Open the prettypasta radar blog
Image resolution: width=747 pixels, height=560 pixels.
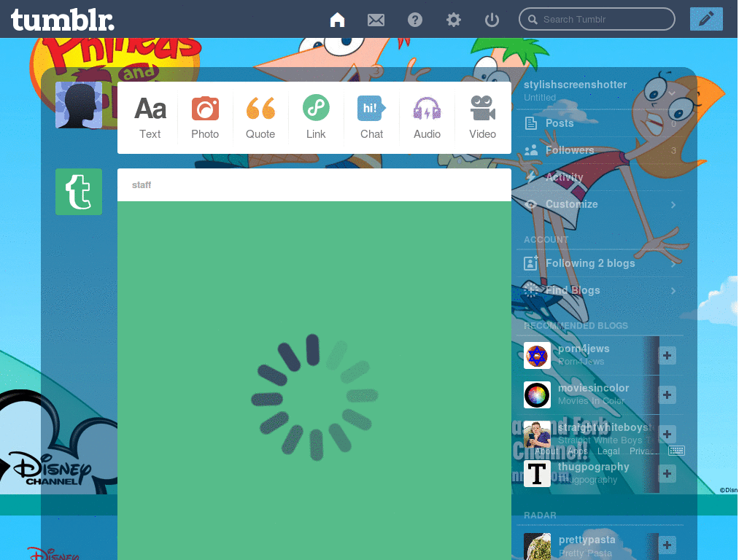(x=587, y=540)
